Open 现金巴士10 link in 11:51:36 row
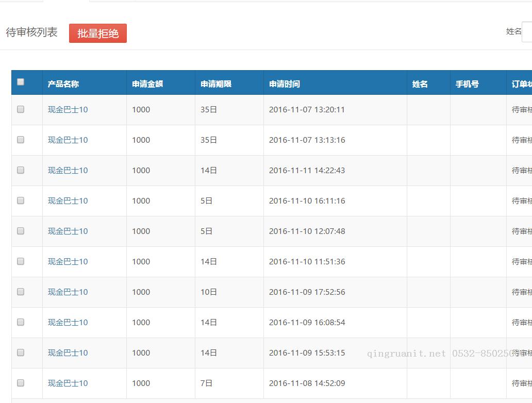The height and width of the screenshot is (403, 532). pos(68,262)
